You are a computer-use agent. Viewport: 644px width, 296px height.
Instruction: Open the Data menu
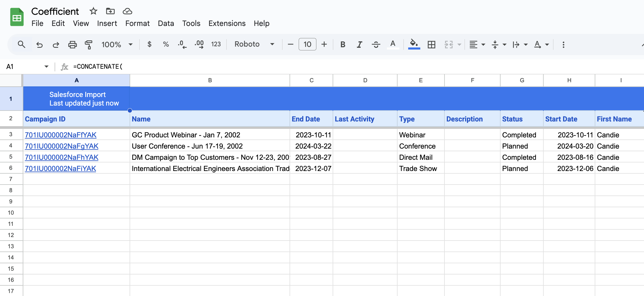point(166,23)
